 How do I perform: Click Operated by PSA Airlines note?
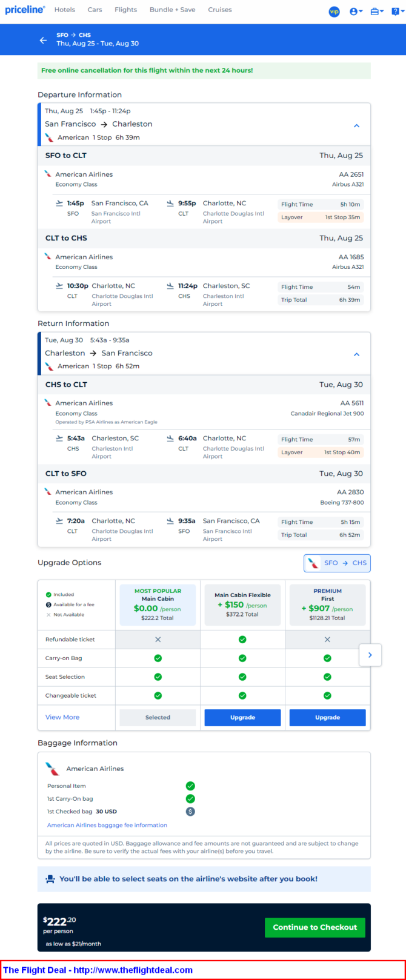(x=106, y=422)
